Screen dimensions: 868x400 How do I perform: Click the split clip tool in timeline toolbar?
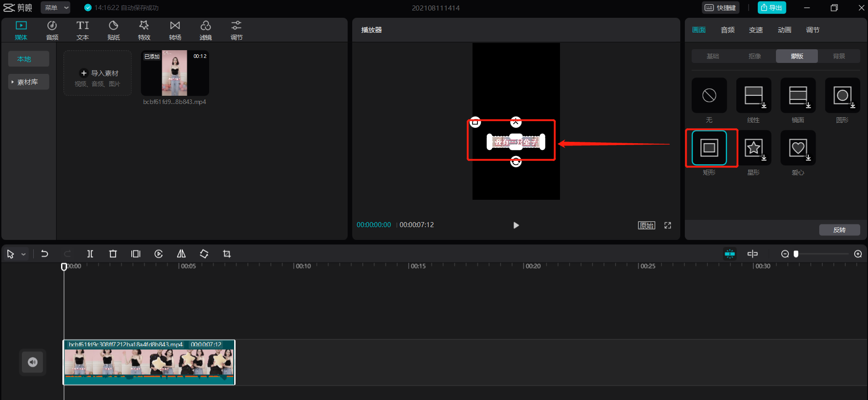(x=90, y=254)
